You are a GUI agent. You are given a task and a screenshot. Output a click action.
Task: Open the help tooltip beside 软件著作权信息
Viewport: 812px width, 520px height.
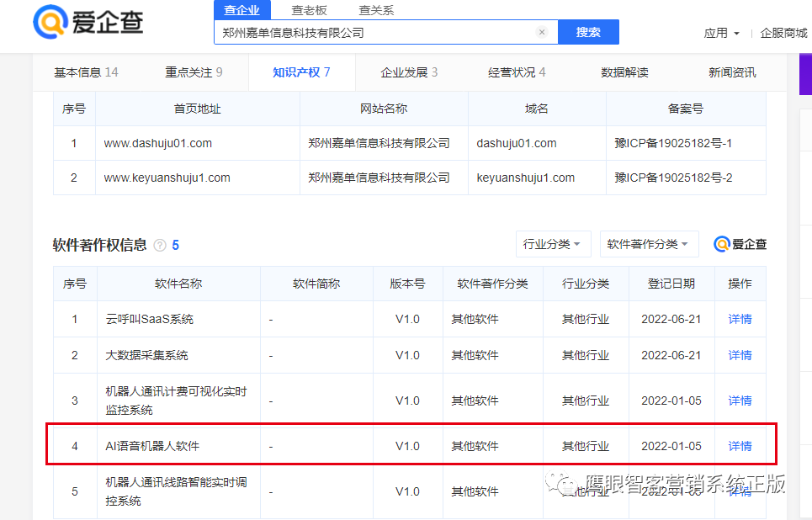pos(161,244)
